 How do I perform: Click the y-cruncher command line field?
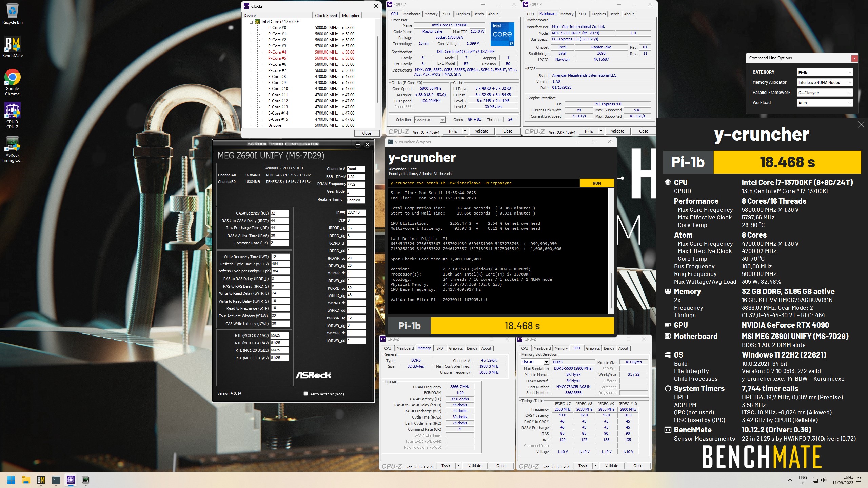pos(484,183)
